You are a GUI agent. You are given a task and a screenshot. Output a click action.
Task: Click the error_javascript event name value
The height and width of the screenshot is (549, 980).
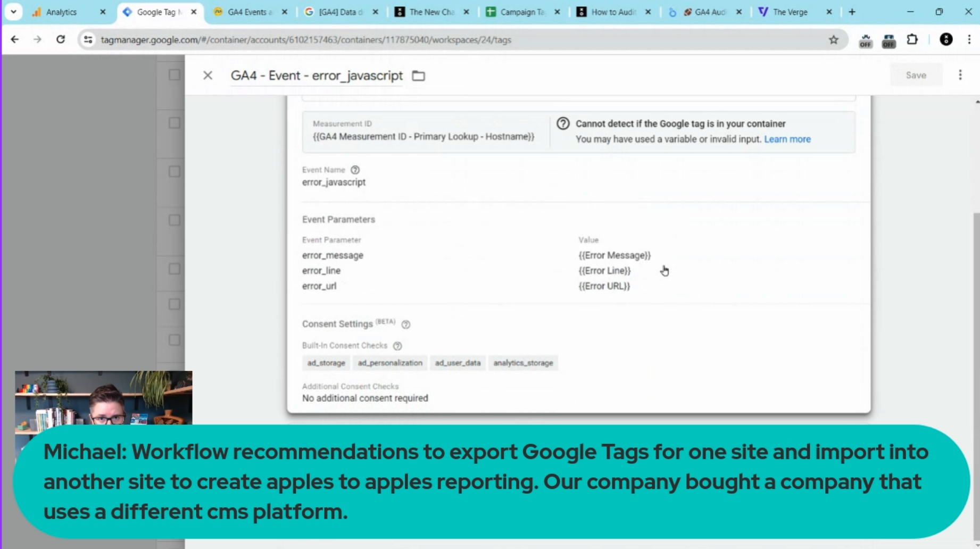pyautogui.click(x=334, y=182)
